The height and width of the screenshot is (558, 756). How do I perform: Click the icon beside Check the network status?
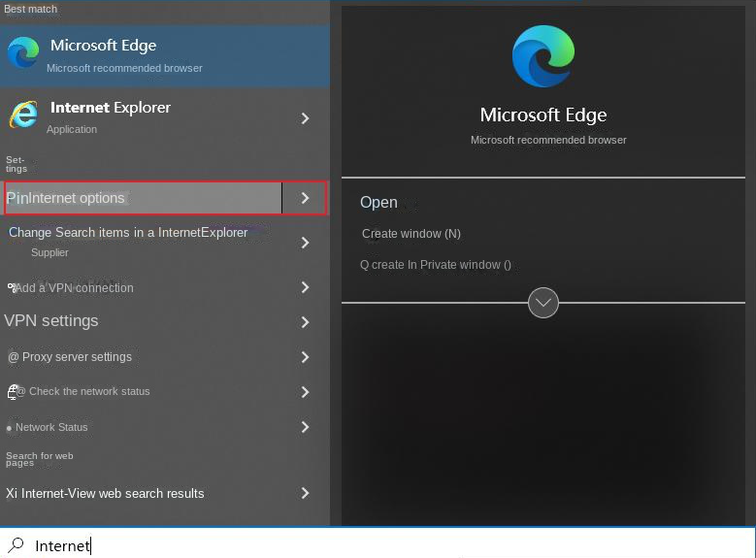(x=13, y=392)
